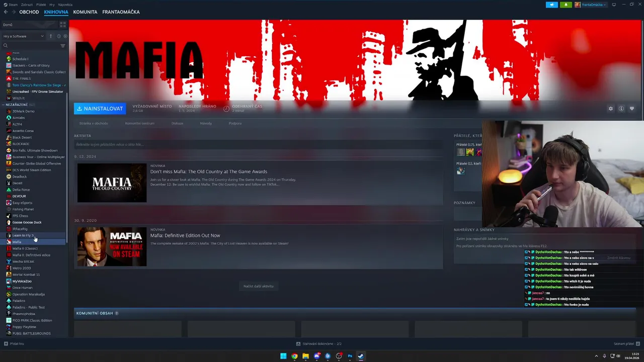Screen dimensions: 644x362
Task: Go to the OBCHOD tab
Action: pos(29,12)
